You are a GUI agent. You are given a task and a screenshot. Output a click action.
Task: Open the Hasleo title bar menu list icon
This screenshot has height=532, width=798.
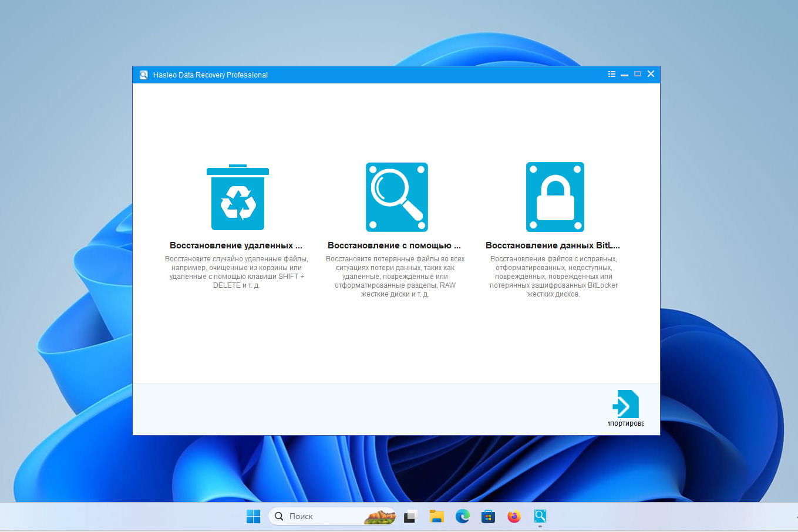click(612, 74)
